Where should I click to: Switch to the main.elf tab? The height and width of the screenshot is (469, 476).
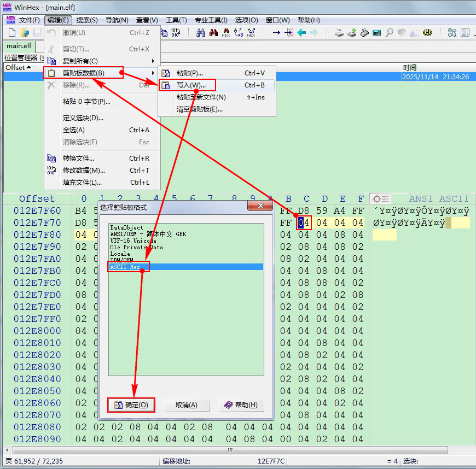coord(19,46)
